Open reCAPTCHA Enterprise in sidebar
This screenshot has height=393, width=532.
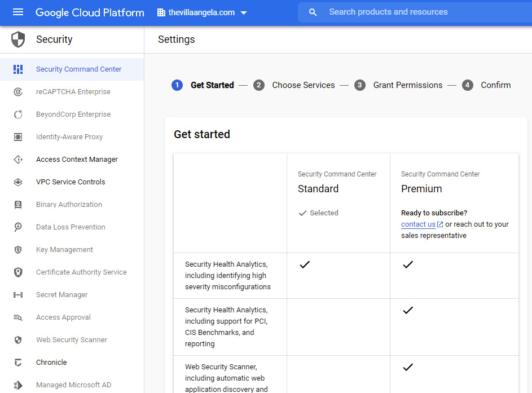[x=72, y=92]
